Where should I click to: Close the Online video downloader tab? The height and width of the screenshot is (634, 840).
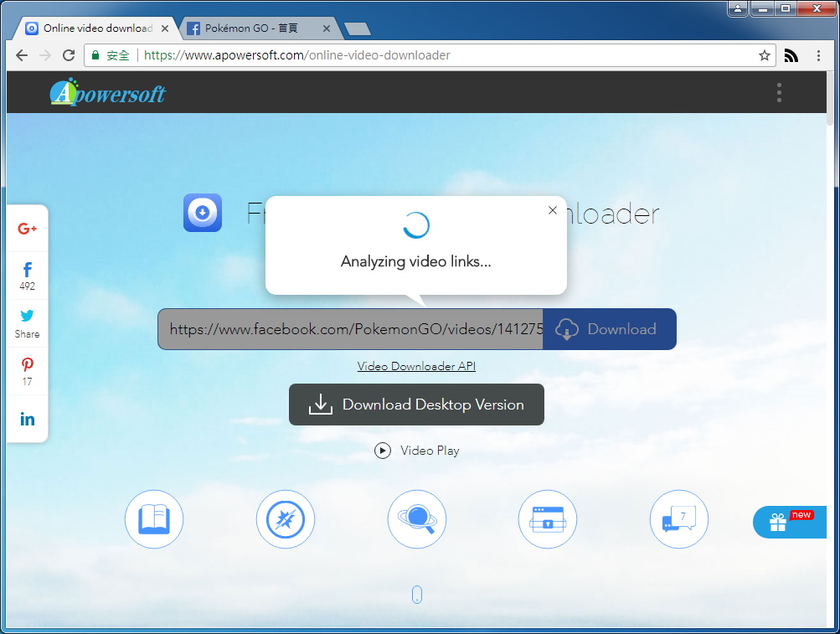(x=165, y=28)
